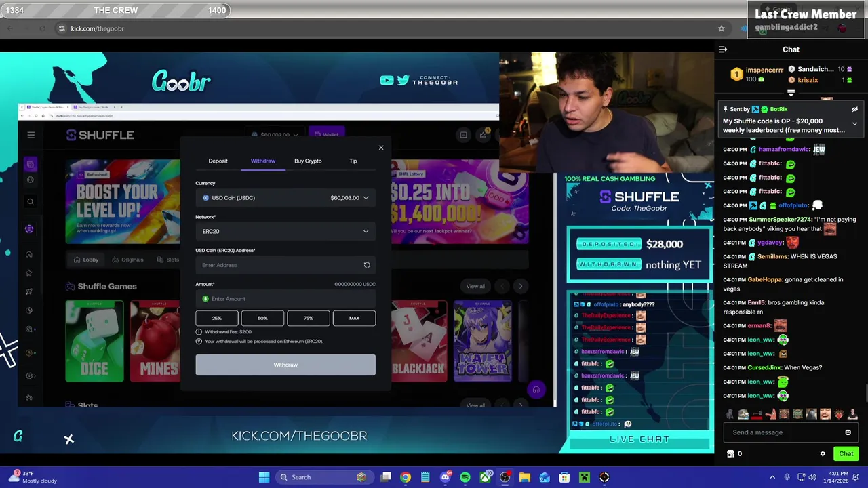Click the purple casino chip sidebar icon

(x=29, y=229)
